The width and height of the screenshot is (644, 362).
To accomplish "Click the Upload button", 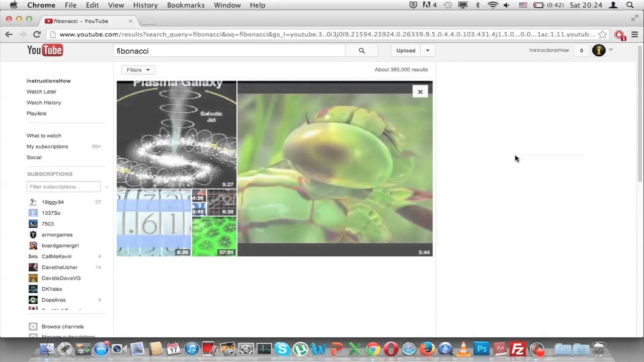I will 406,51.
